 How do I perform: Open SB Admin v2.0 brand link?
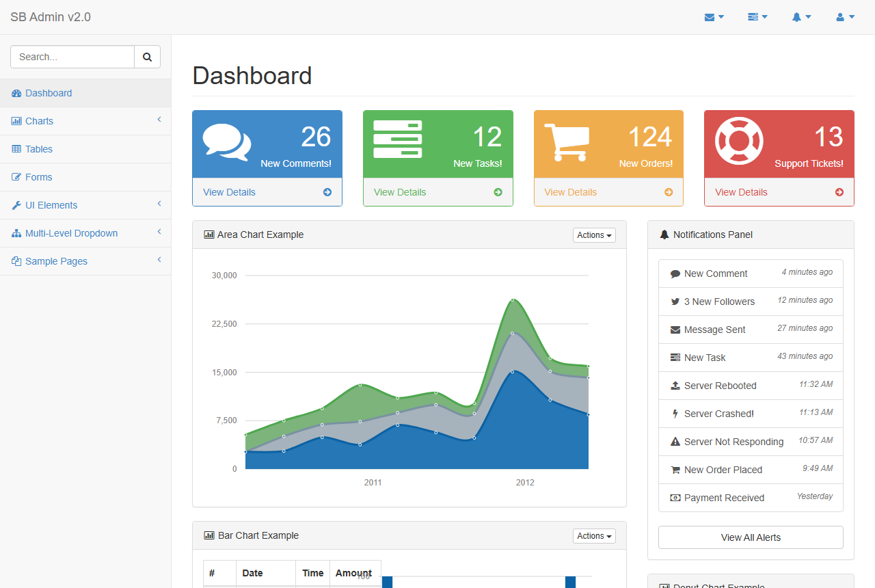pyautogui.click(x=51, y=17)
